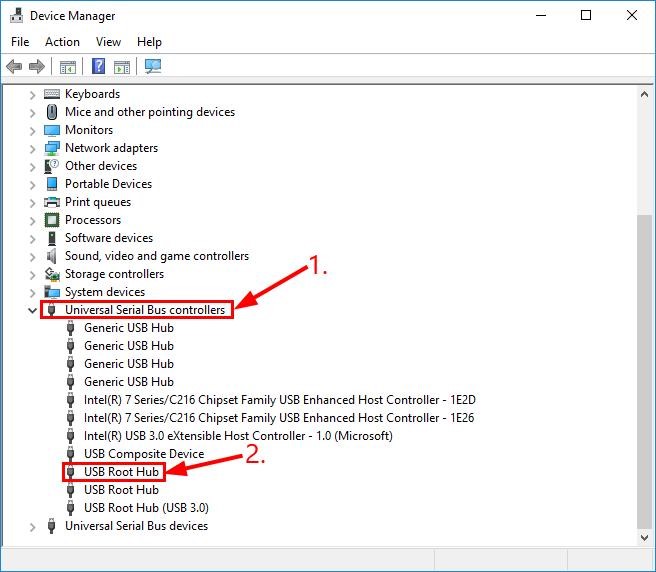
Task: Click the Software devices icon
Action: pyautogui.click(x=52, y=238)
